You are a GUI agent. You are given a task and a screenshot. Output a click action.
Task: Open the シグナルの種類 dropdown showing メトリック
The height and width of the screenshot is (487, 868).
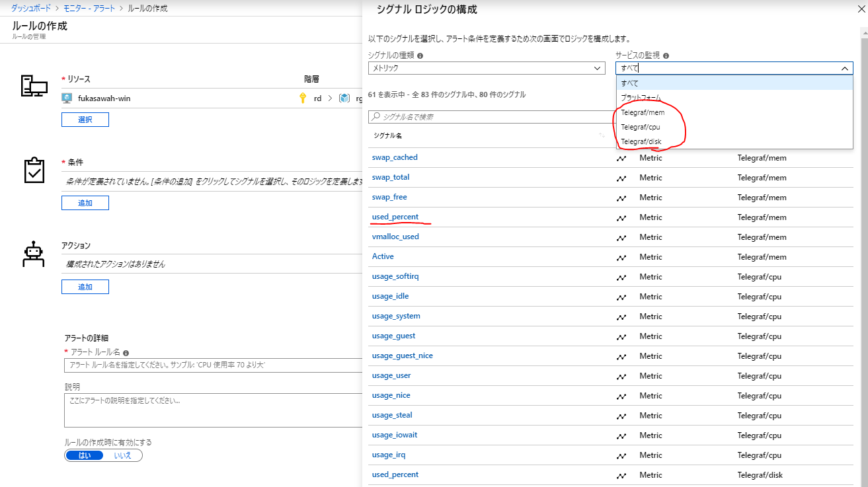point(487,68)
